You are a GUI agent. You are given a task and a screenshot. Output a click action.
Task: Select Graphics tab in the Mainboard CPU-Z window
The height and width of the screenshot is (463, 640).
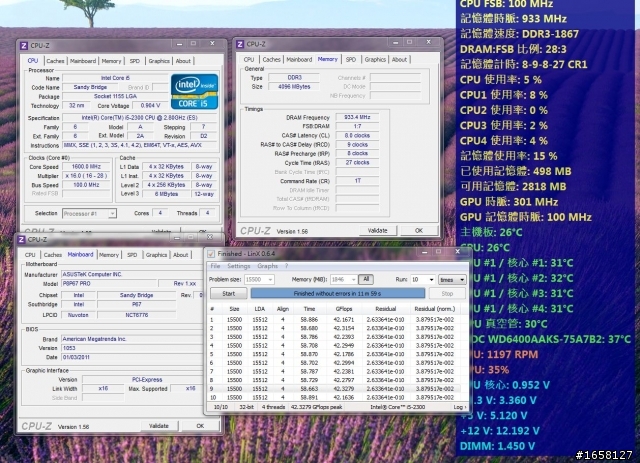tap(156, 255)
